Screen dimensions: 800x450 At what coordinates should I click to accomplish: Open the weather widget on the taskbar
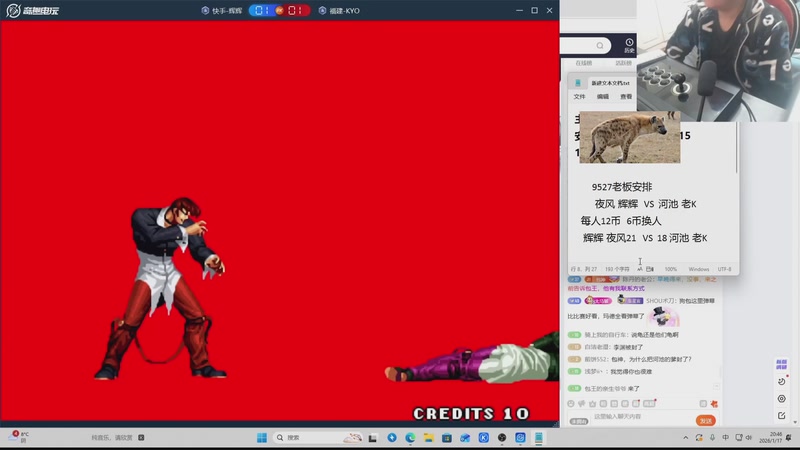18,437
